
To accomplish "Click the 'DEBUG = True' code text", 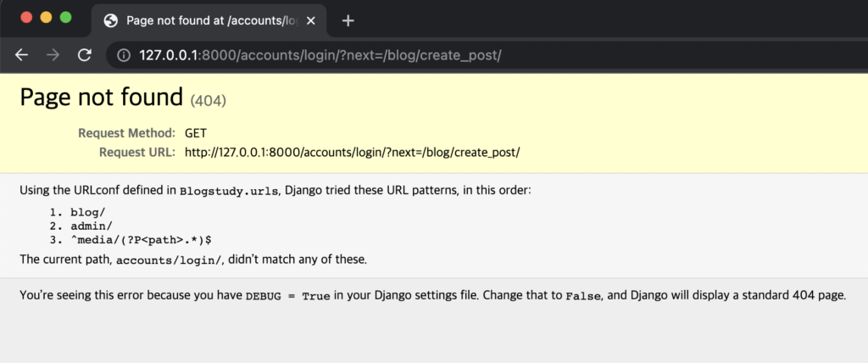I will 288,296.
